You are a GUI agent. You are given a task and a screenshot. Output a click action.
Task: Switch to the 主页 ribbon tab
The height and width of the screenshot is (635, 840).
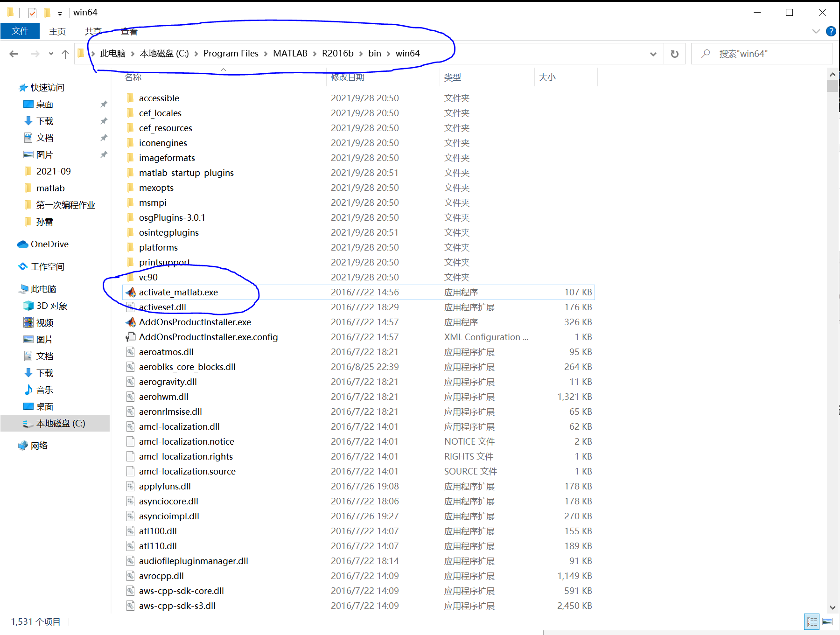click(x=57, y=31)
